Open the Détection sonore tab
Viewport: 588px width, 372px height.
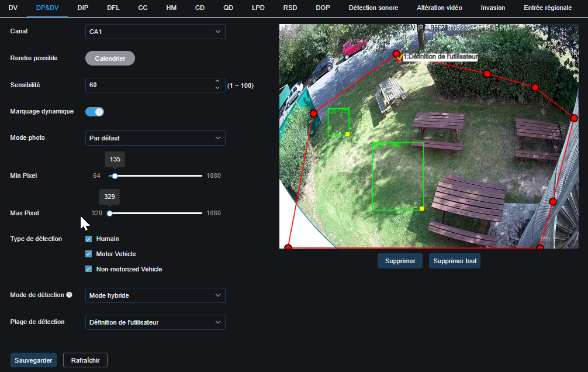[373, 8]
